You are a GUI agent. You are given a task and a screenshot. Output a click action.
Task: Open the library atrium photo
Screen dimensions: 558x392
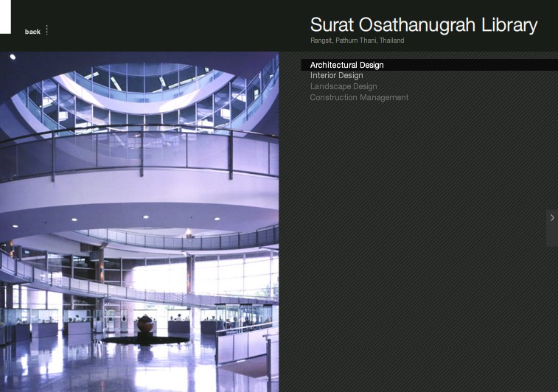[139, 222]
